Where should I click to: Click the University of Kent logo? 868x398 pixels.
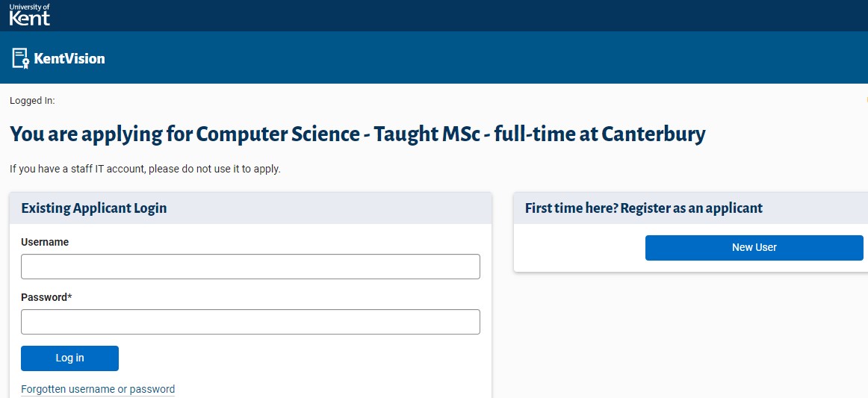[30, 14]
